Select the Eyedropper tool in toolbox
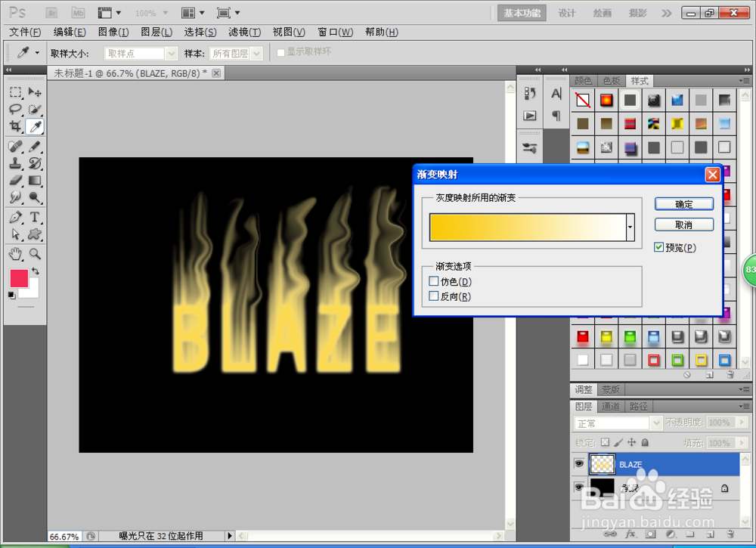This screenshot has width=756, height=548. click(x=35, y=127)
